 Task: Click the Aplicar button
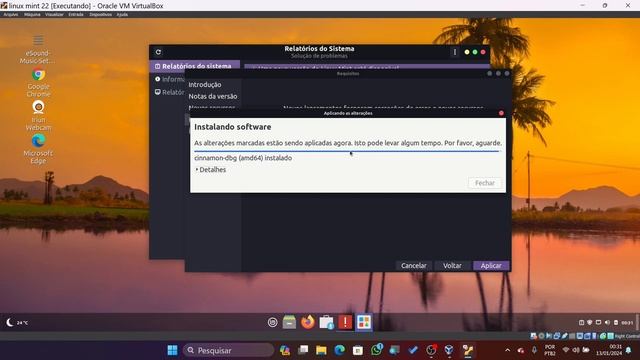click(491, 265)
